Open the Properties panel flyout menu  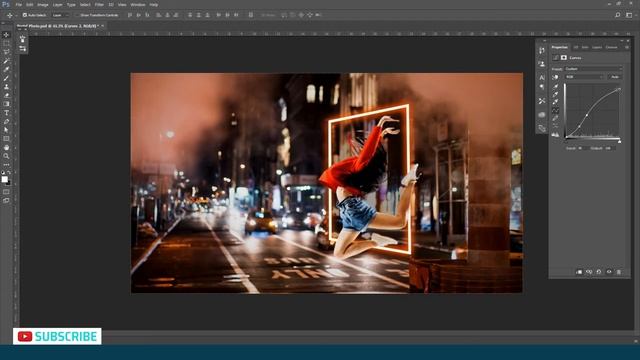coord(627,47)
